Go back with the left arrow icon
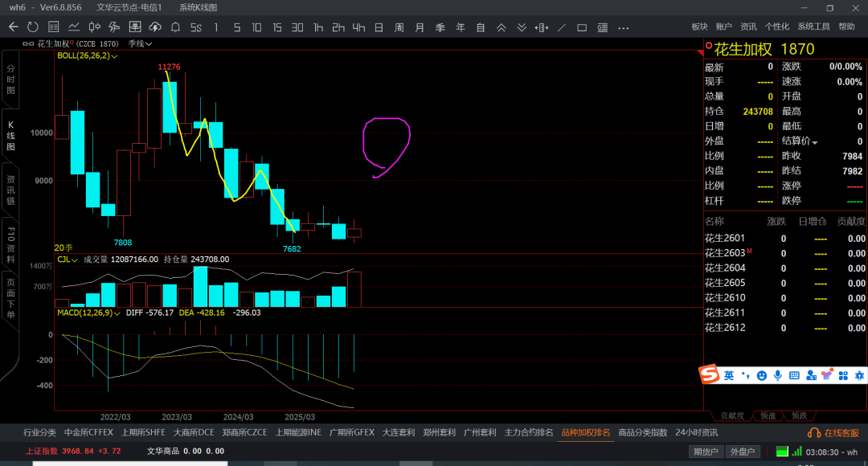 14,27
